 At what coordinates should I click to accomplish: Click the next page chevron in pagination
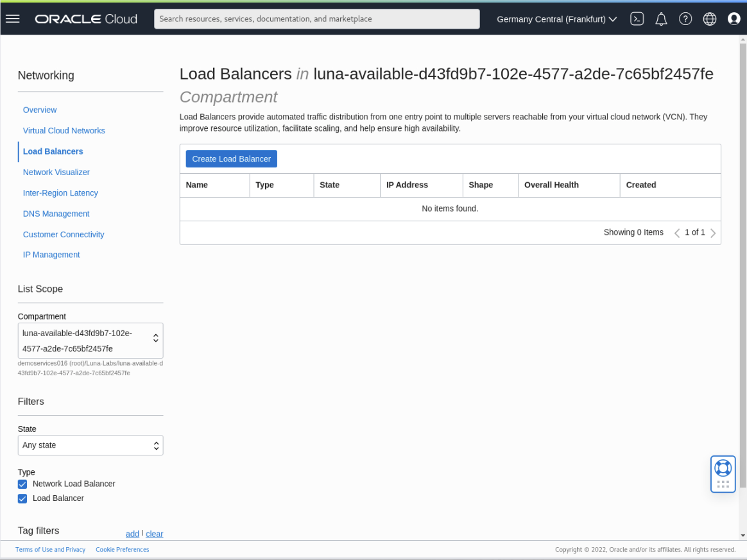click(x=713, y=232)
